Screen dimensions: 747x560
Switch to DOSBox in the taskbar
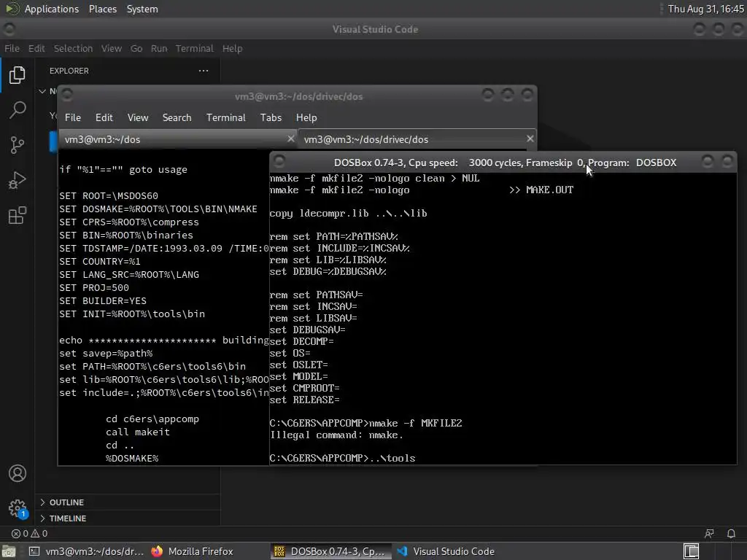(x=332, y=551)
